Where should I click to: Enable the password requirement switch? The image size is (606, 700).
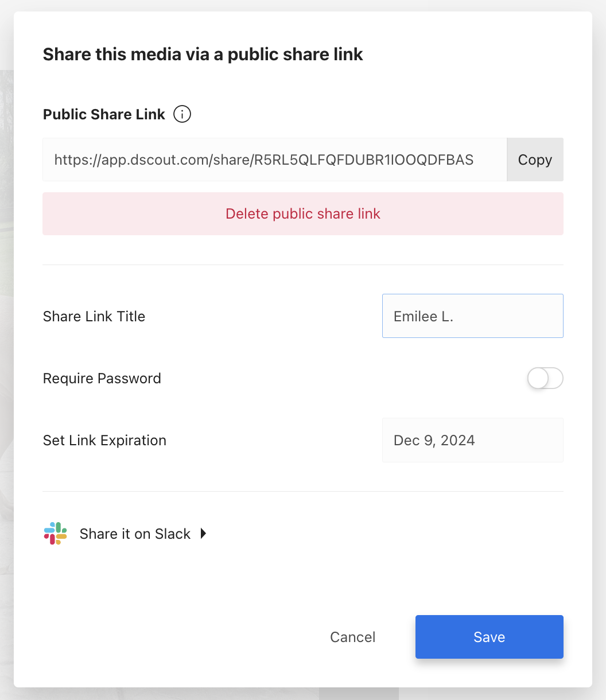tap(545, 378)
